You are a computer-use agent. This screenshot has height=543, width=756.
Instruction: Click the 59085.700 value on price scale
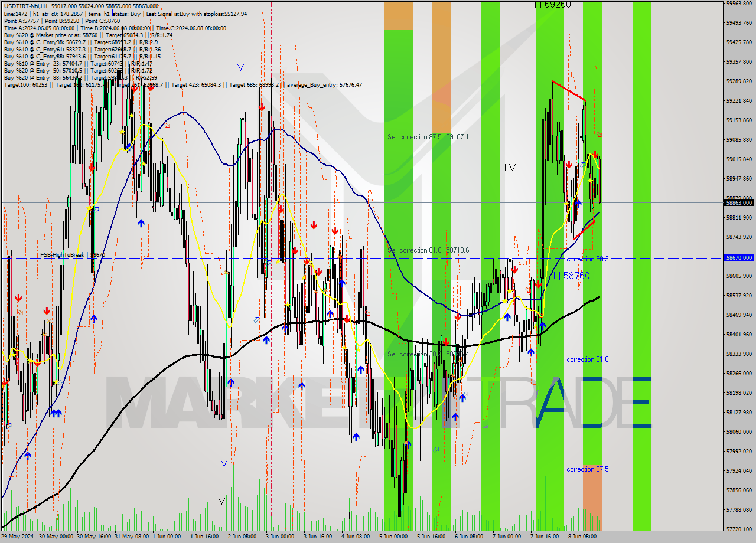[739, 139]
